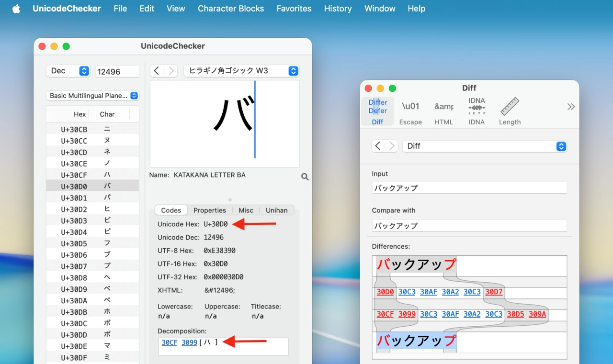Open the History menu
Screen dimensions: 613x364
[x=338, y=8]
